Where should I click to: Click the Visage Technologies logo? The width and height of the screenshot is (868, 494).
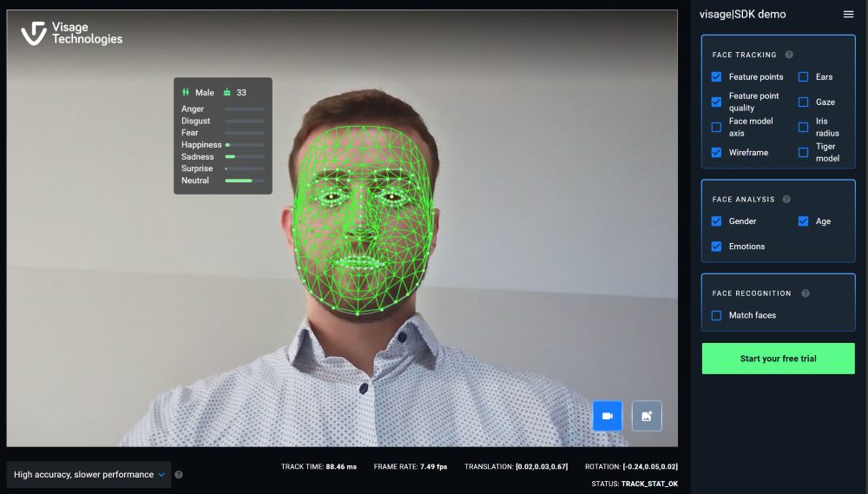(x=72, y=33)
